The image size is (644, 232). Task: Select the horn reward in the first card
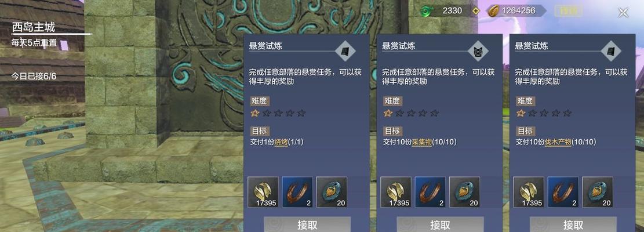297,192
